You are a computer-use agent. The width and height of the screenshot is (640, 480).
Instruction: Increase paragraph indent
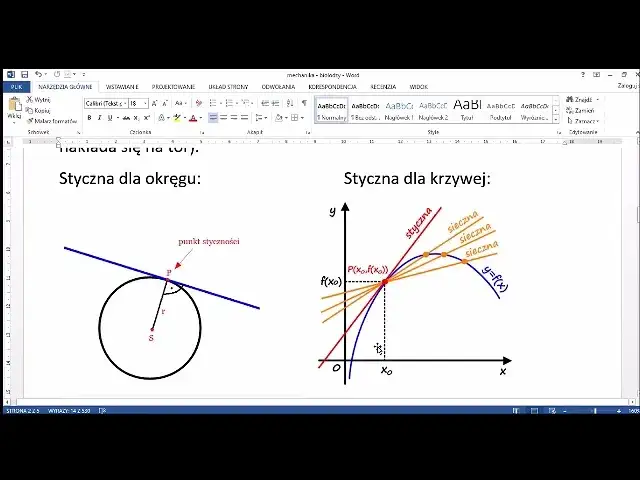276,104
